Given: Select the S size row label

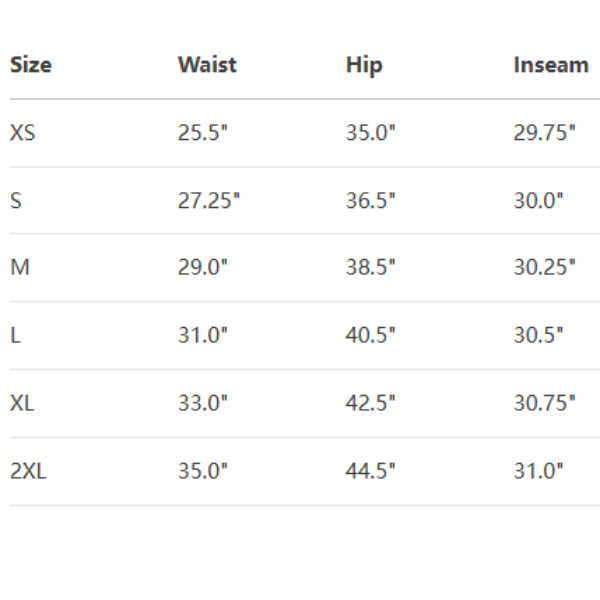Looking at the screenshot, I should [16, 200].
